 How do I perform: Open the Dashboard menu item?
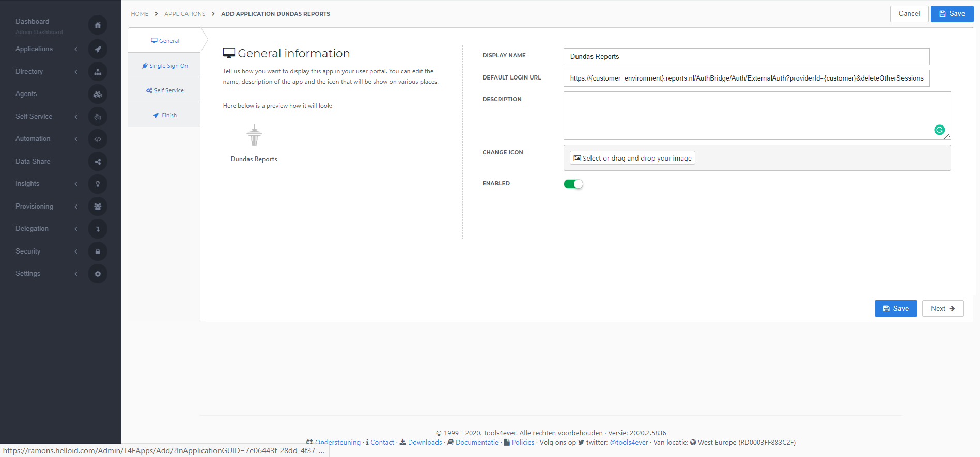[33, 21]
